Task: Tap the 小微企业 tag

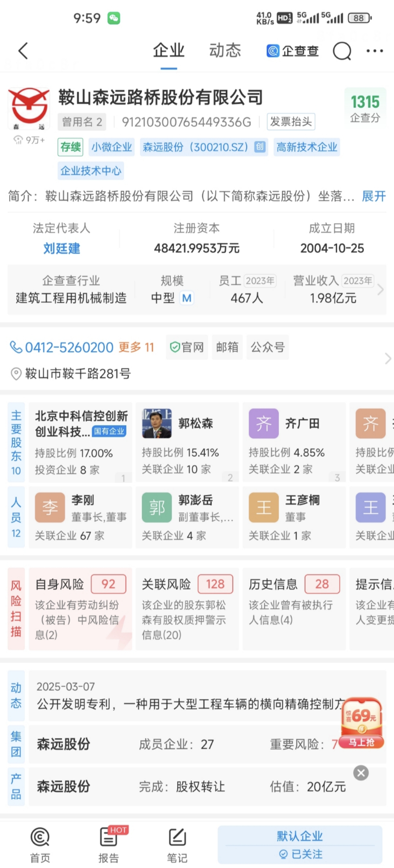Action: [112, 147]
